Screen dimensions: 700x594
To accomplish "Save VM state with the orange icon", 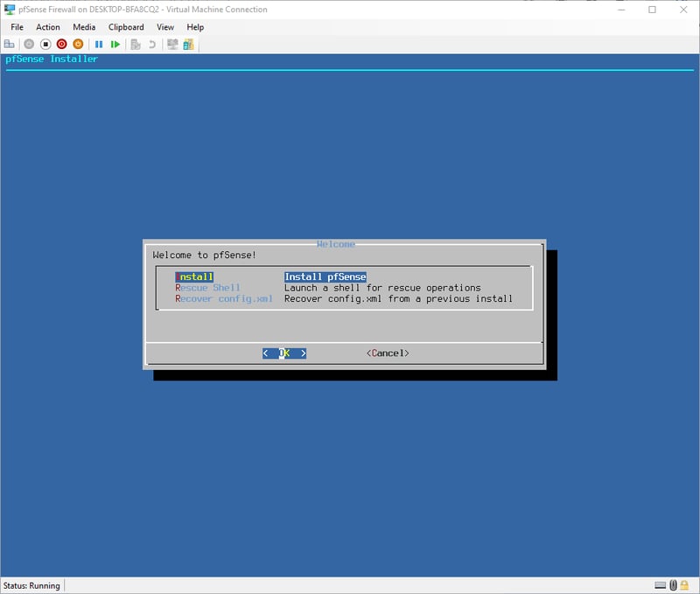I will (77, 44).
